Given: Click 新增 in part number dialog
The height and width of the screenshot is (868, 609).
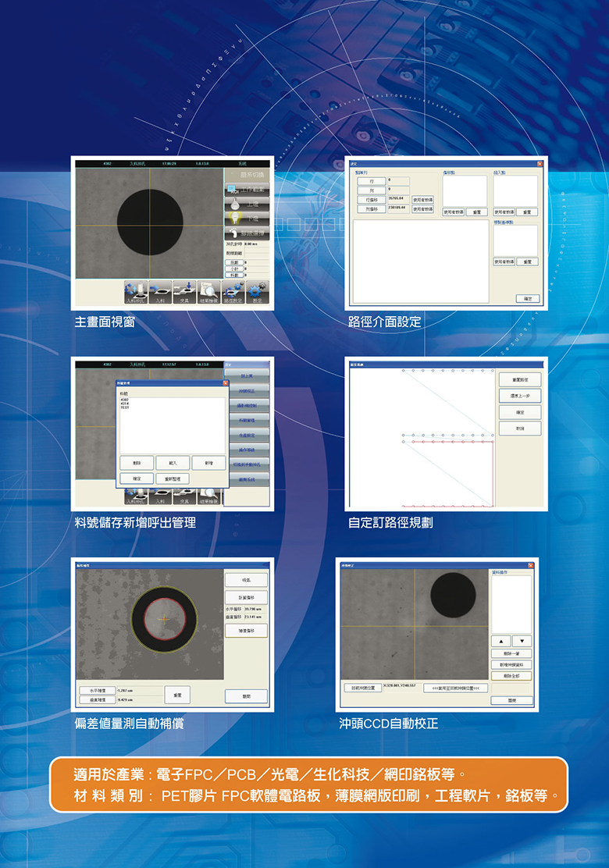Looking at the screenshot, I should [208, 463].
